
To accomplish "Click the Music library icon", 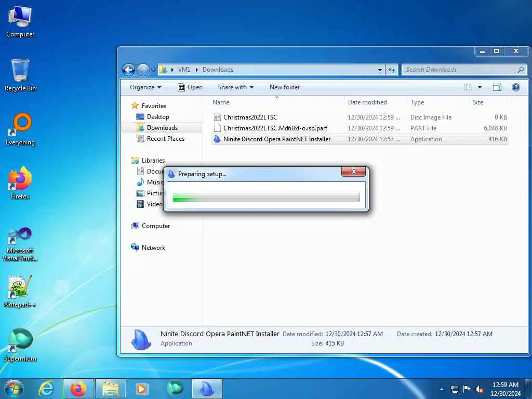I will tap(140, 182).
